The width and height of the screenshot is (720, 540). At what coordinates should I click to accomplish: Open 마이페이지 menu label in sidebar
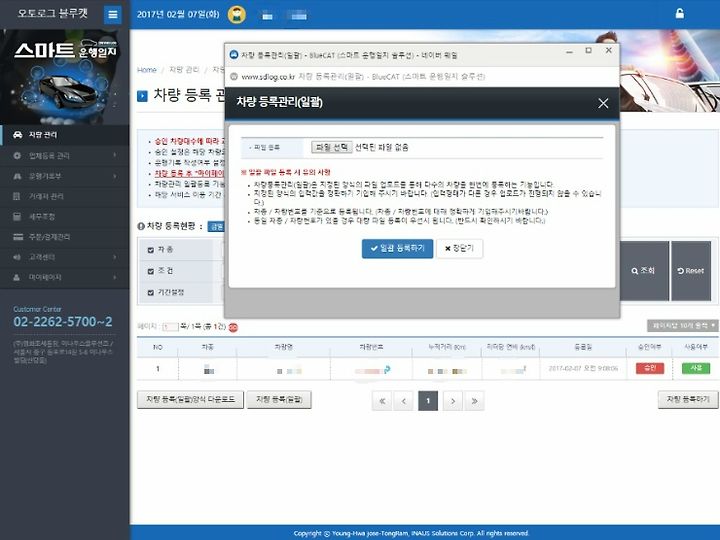(45, 277)
